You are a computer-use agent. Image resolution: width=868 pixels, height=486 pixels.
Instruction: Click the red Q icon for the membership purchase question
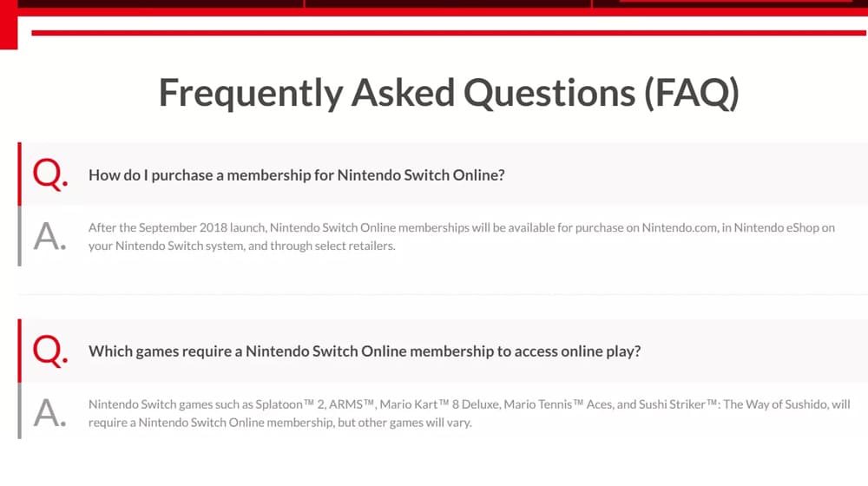coord(49,174)
